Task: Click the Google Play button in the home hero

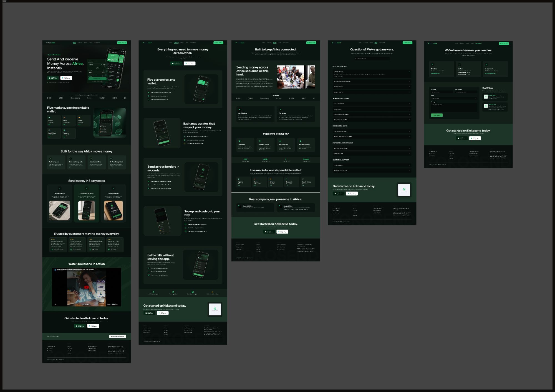Action: coord(66,78)
